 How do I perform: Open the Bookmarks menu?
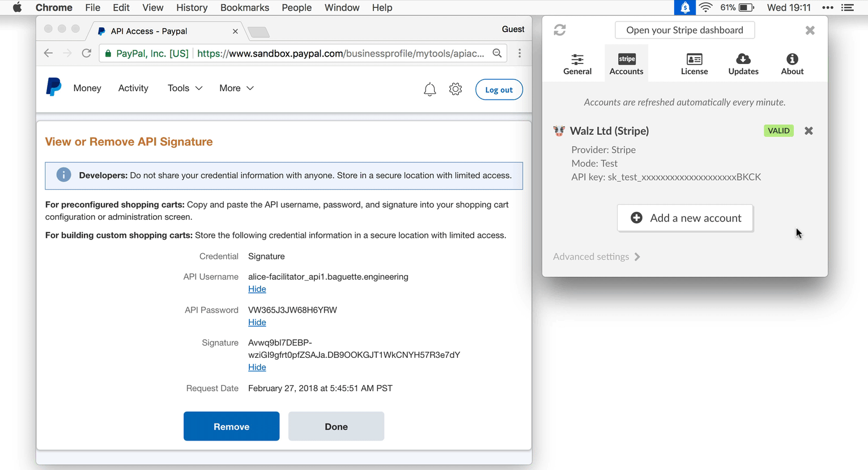244,8
